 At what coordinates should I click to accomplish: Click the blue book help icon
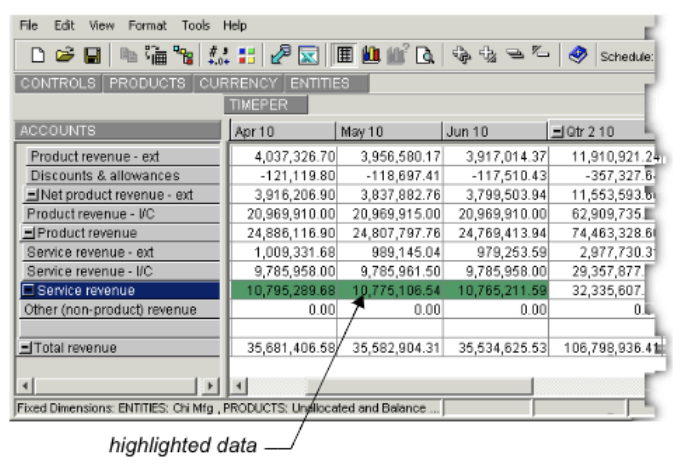click(x=577, y=56)
